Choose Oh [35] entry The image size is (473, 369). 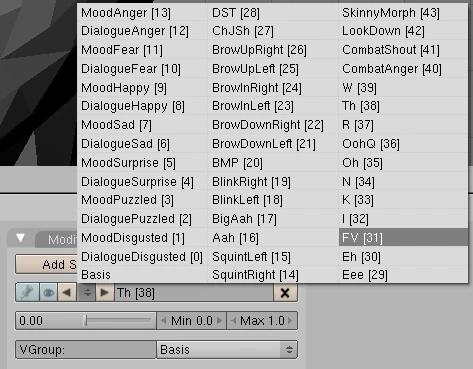[x=403, y=163]
